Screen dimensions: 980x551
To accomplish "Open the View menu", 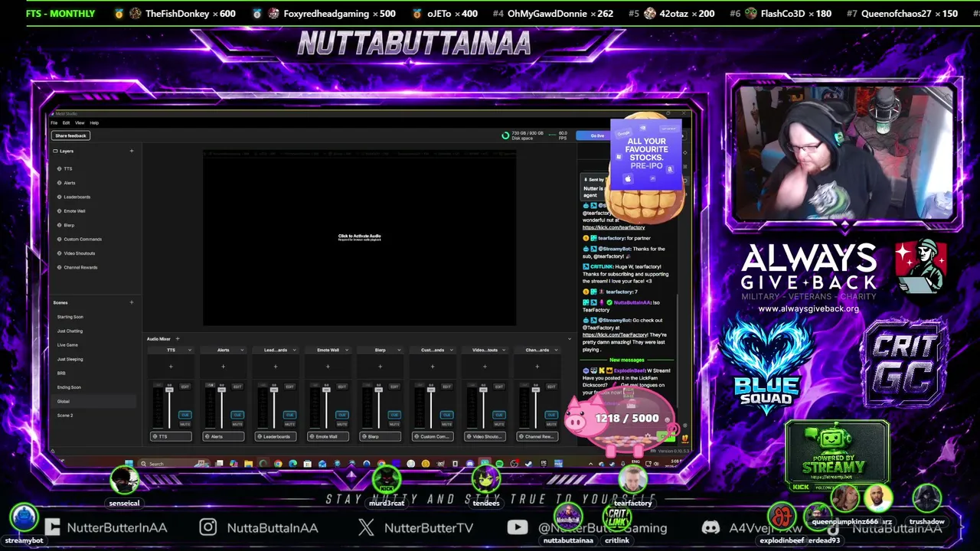I will (80, 122).
